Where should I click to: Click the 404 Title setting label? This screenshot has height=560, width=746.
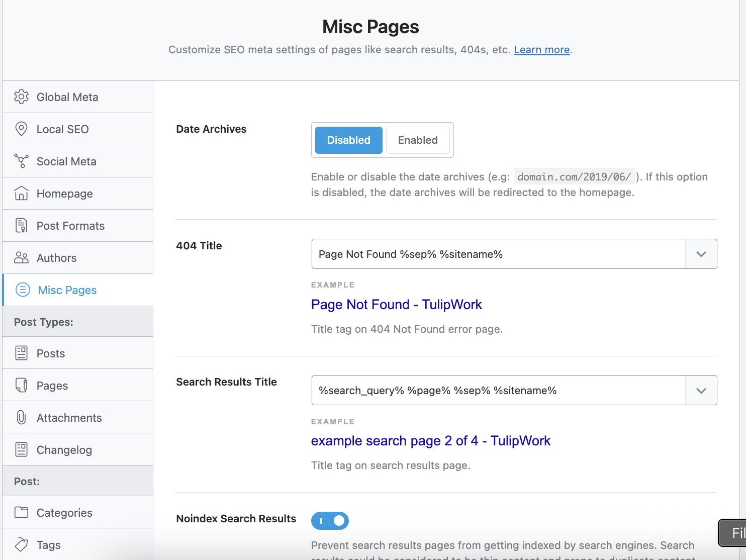(x=199, y=246)
